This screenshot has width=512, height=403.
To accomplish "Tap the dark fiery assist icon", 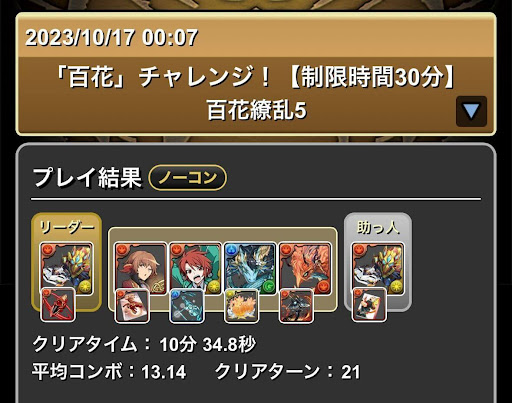I will pos(296,306).
